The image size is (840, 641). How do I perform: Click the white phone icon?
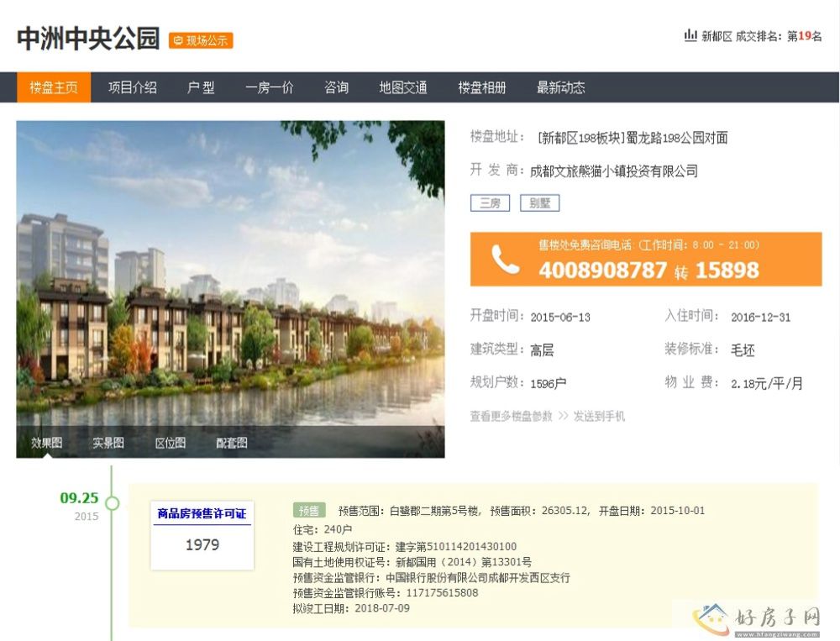(x=506, y=260)
